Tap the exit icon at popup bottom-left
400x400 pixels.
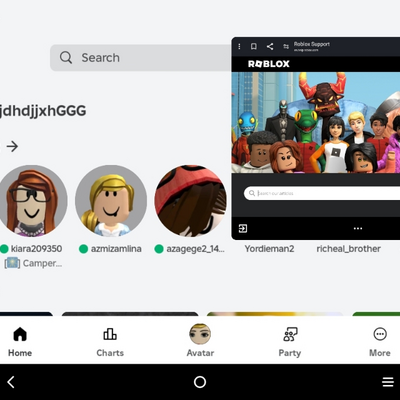(243, 228)
